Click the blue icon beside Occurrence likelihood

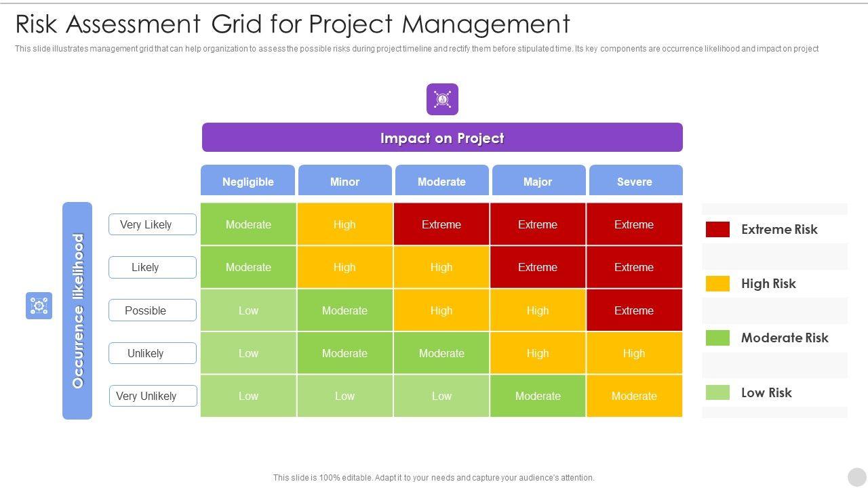pyautogui.click(x=39, y=306)
